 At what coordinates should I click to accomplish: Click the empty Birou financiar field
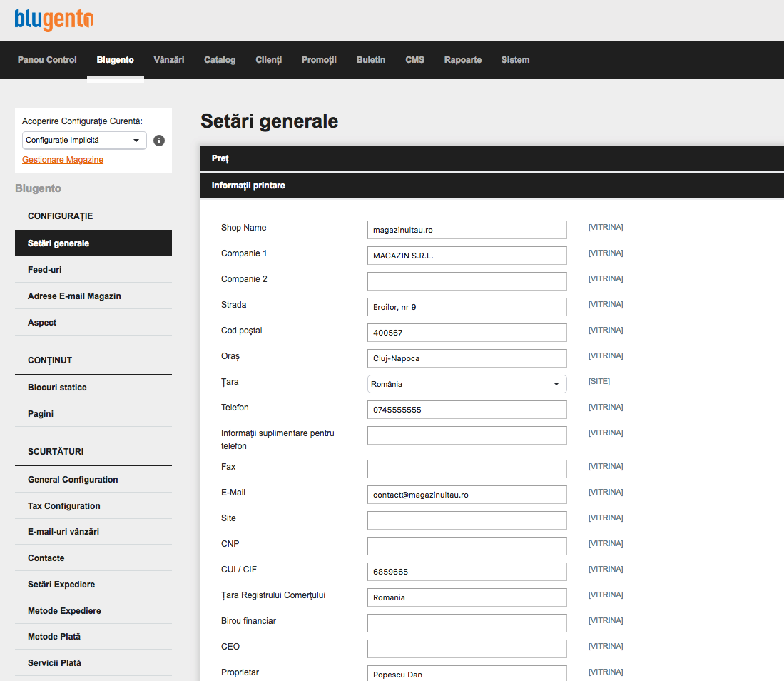pyautogui.click(x=467, y=623)
